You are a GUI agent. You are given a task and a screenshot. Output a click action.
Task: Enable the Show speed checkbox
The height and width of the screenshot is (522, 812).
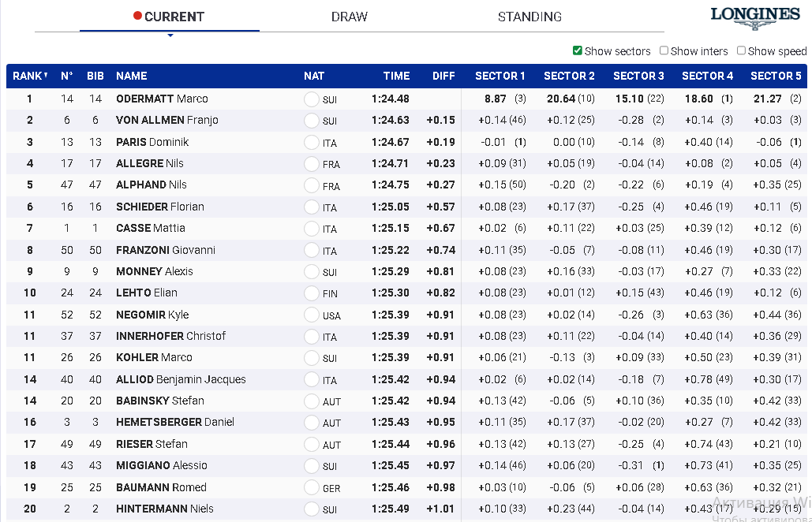click(x=741, y=50)
